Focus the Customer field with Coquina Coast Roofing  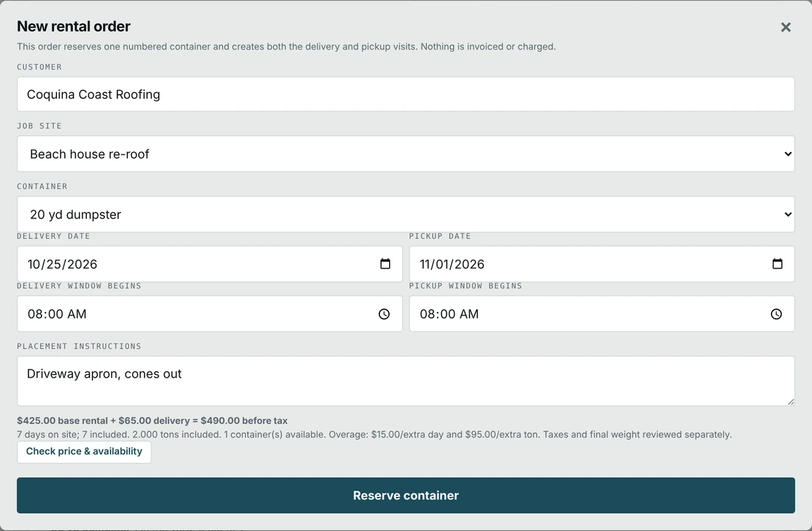(405, 94)
